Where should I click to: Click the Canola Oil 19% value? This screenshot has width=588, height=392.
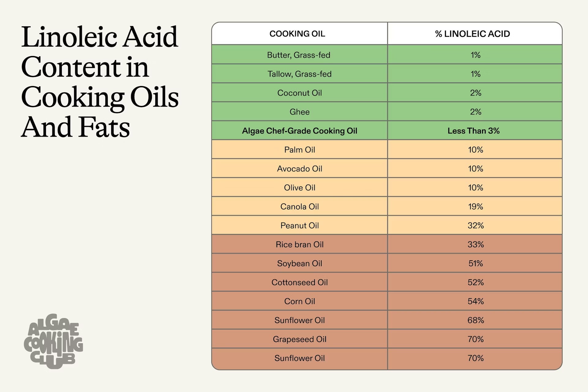point(475,207)
